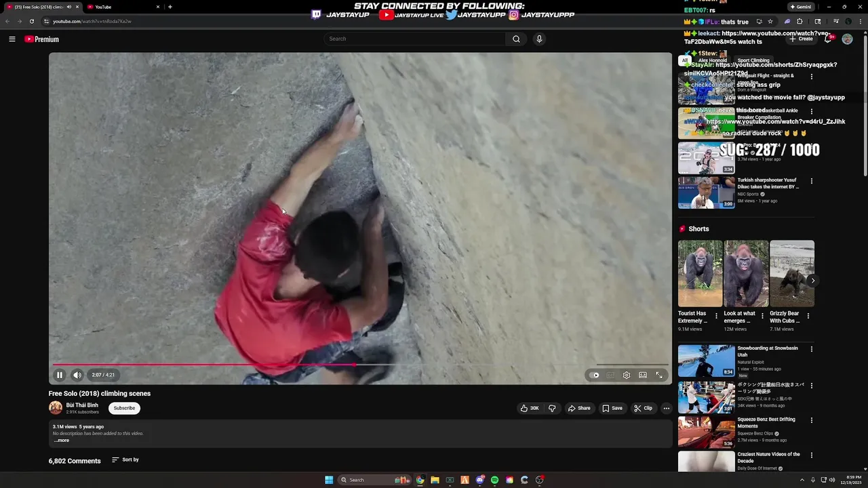Mute the video volume

[x=77, y=375]
